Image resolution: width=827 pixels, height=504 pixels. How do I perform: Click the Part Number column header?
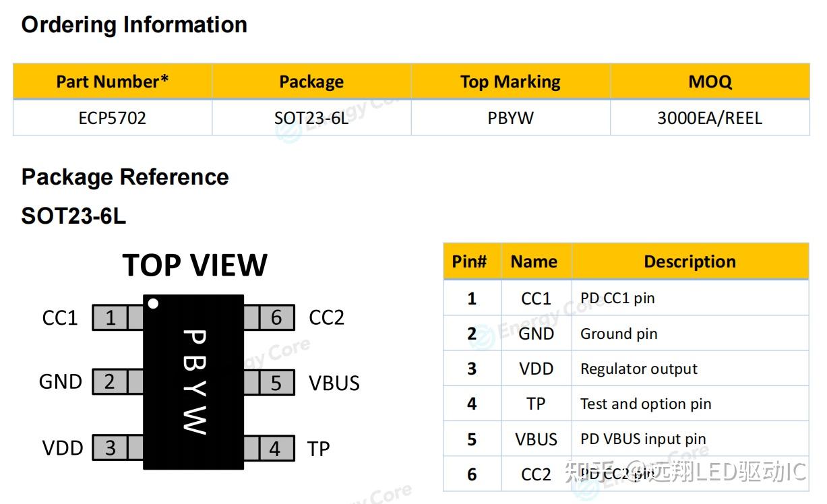(113, 82)
